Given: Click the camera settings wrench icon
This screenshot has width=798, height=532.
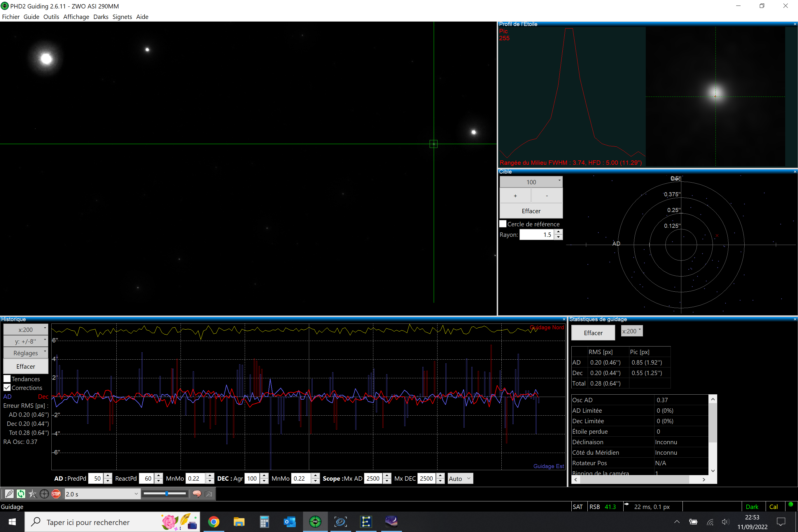Looking at the screenshot, I should pyautogui.click(x=209, y=494).
